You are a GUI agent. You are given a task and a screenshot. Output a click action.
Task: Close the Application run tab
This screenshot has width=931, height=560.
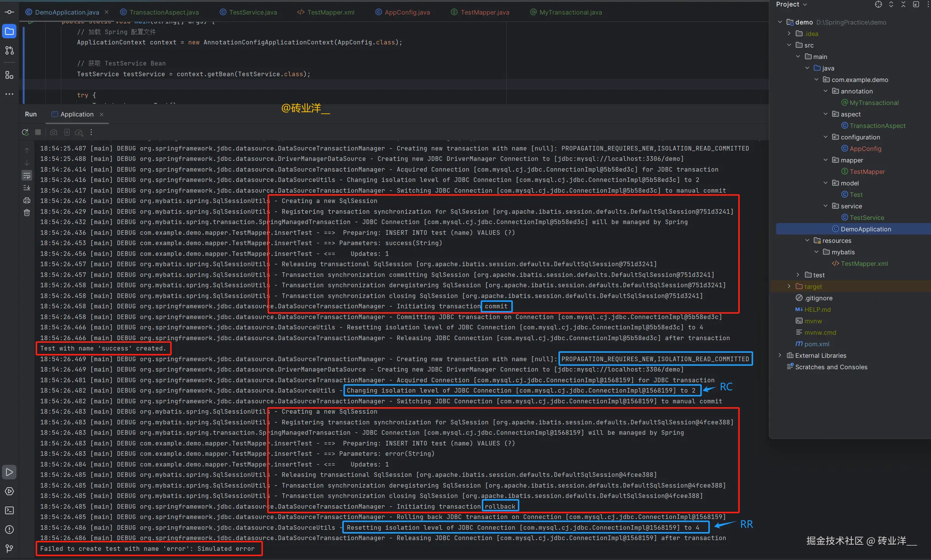click(x=102, y=115)
